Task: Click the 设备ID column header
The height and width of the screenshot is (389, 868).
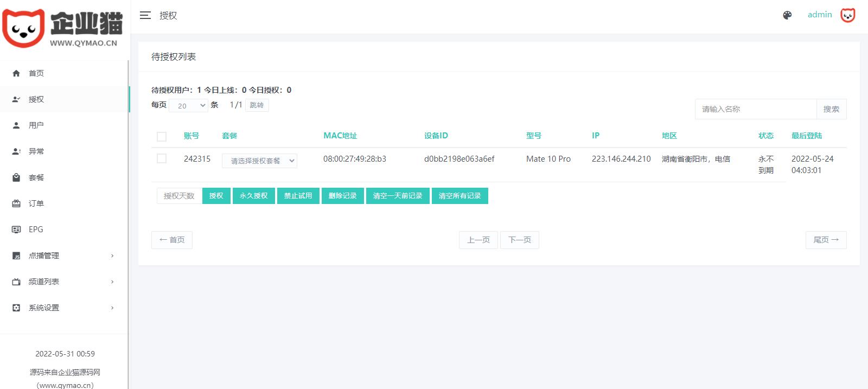Action: [x=436, y=136]
